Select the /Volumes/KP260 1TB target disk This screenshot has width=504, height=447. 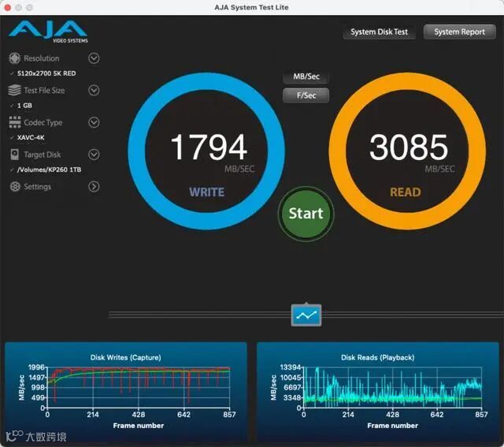(49, 169)
